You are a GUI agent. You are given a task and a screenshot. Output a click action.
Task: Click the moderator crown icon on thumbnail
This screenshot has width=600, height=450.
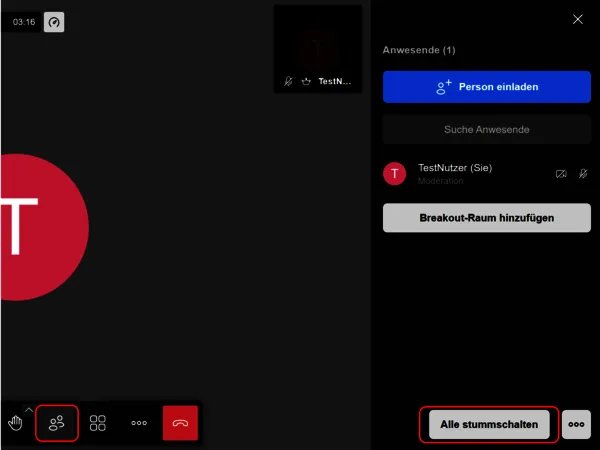click(x=306, y=82)
